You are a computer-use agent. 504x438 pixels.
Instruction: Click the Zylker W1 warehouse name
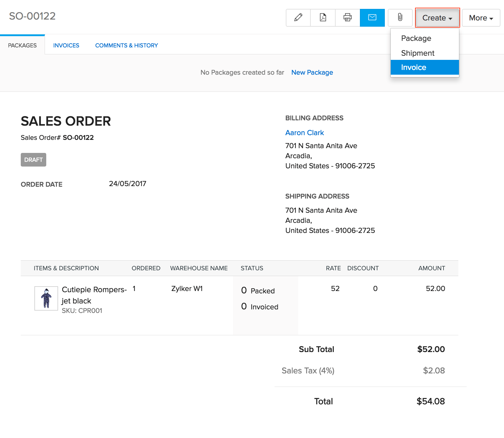click(186, 288)
